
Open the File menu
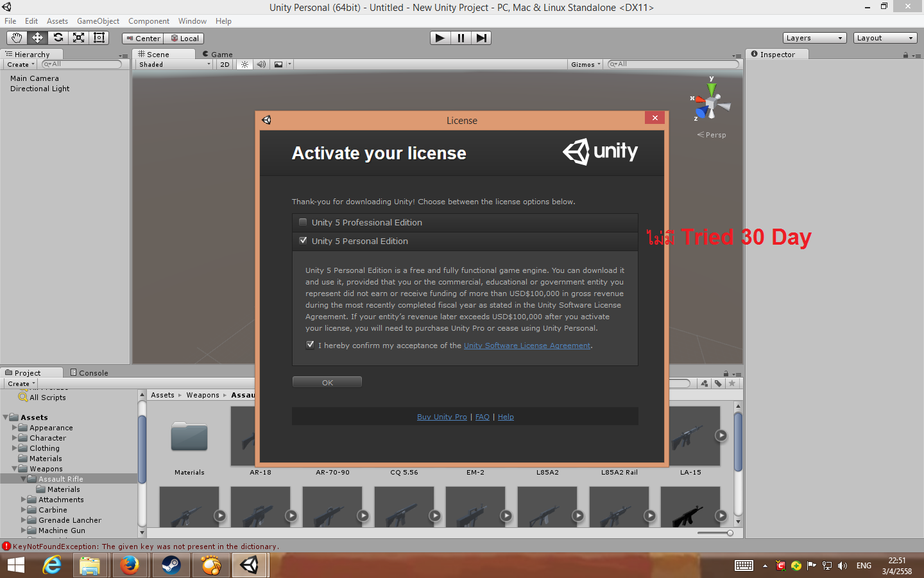click(x=10, y=21)
